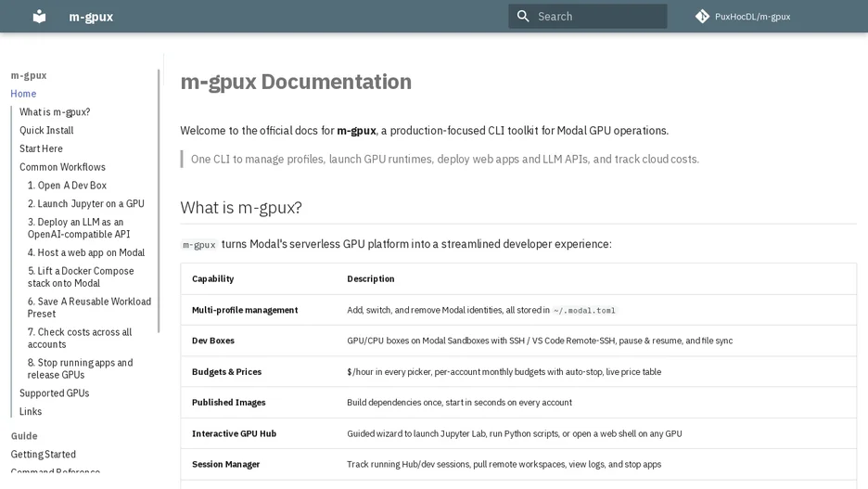Go to What is m-gpux? section
This screenshot has width=868, height=489.
click(55, 112)
